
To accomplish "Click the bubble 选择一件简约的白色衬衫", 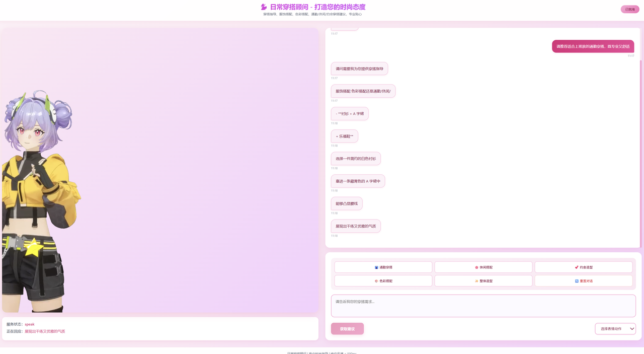I will tap(356, 159).
